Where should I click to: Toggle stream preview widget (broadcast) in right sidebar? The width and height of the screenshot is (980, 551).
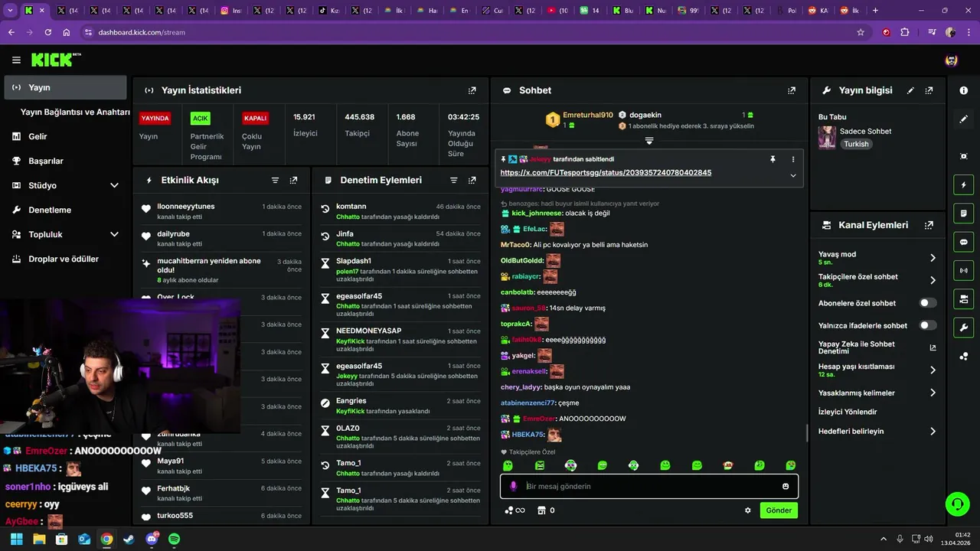tap(964, 270)
